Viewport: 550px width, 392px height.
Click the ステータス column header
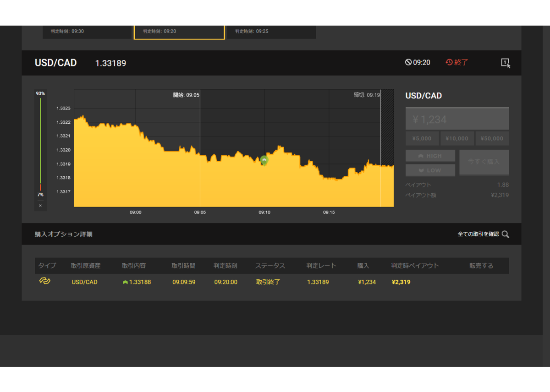click(270, 266)
